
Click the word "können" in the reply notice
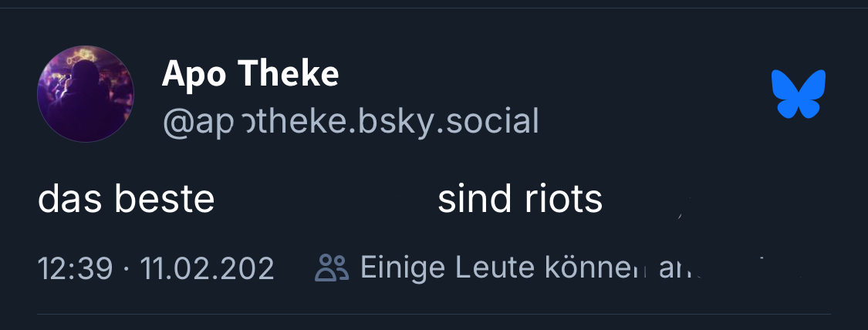click(590, 268)
